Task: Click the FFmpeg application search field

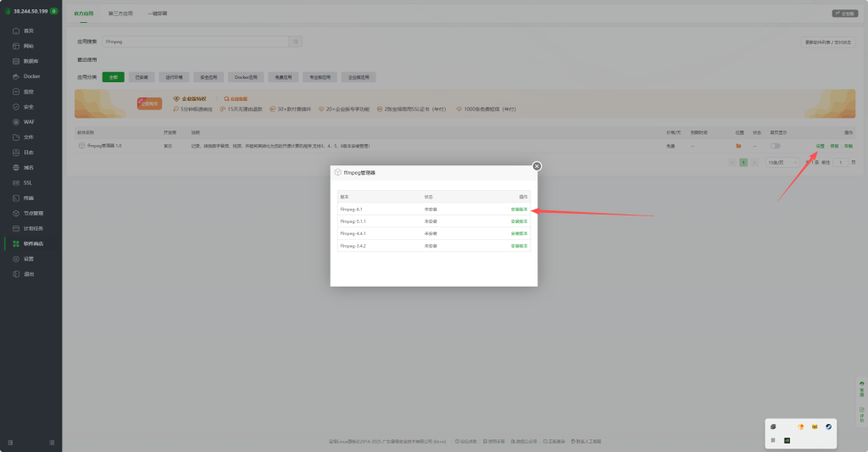Action: coord(195,41)
